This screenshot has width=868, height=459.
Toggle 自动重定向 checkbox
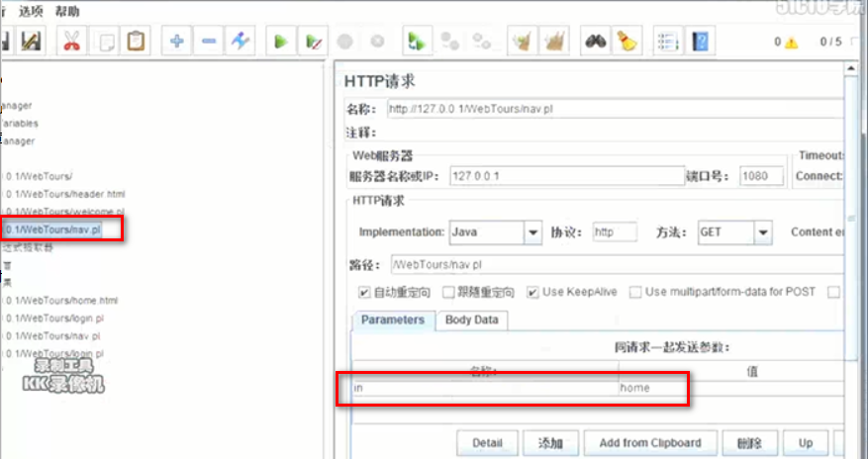point(364,292)
